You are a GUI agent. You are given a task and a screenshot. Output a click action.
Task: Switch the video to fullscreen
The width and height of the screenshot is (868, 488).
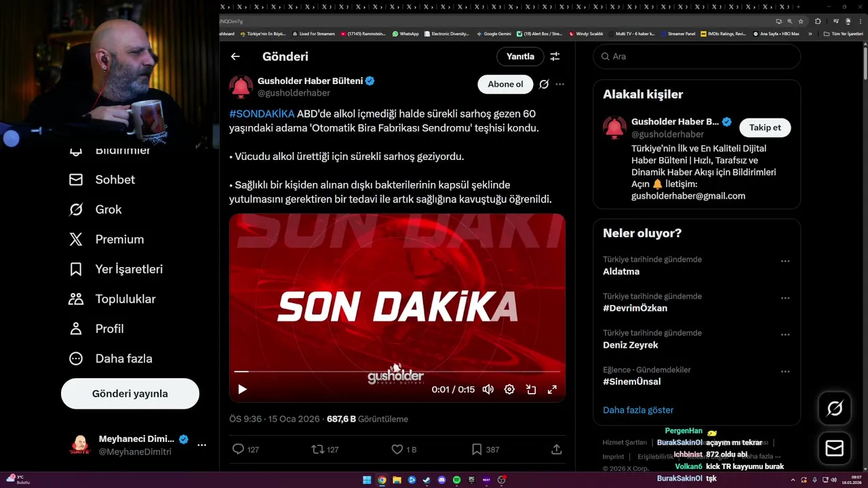[552, 389]
